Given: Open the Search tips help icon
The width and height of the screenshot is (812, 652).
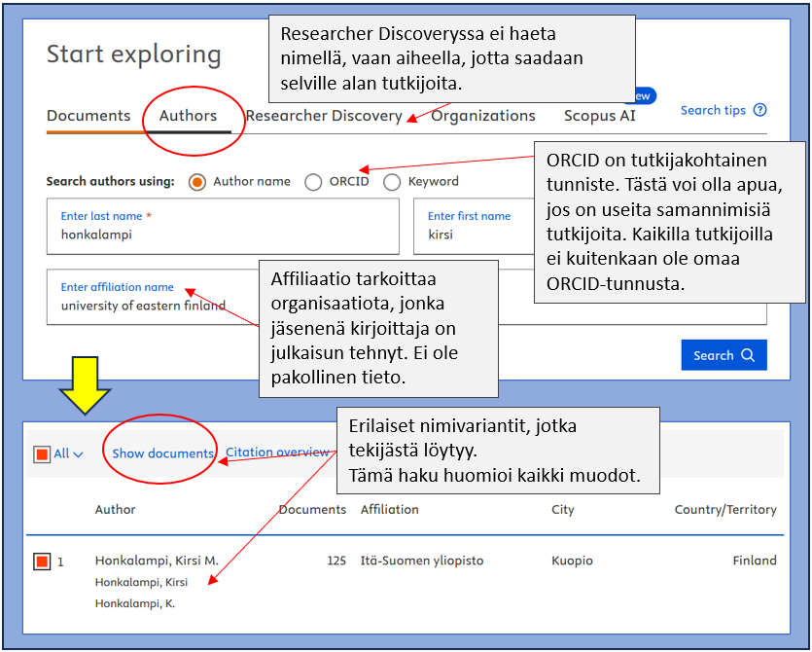Looking at the screenshot, I should pos(759,110).
